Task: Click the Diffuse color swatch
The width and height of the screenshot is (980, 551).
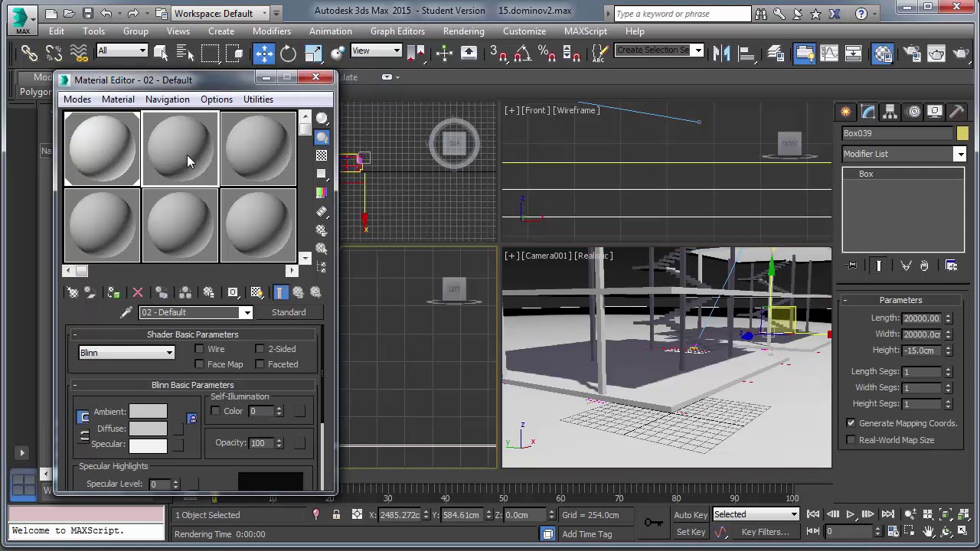Action: 148,429
